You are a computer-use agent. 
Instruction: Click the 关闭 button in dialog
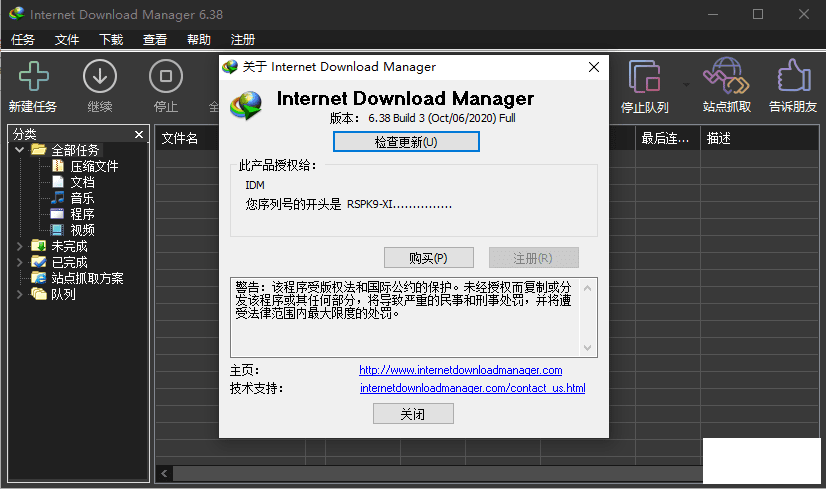(x=413, y=414)
